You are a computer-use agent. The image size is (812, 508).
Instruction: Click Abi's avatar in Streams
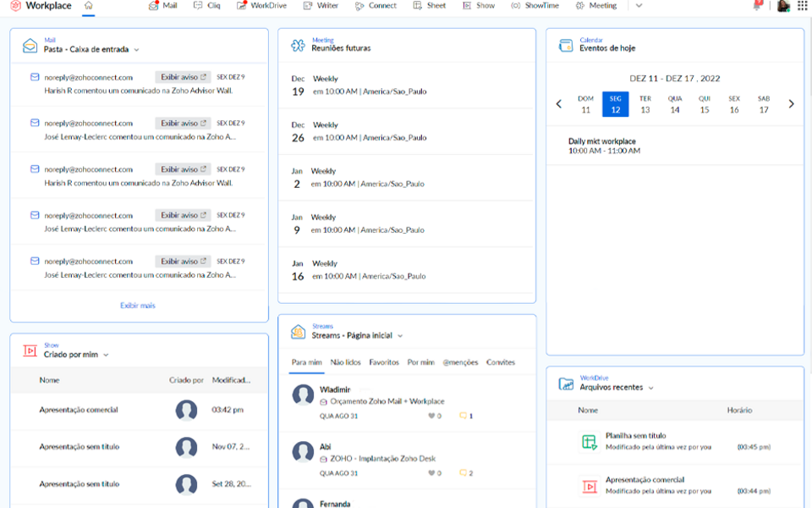(303, 452)
